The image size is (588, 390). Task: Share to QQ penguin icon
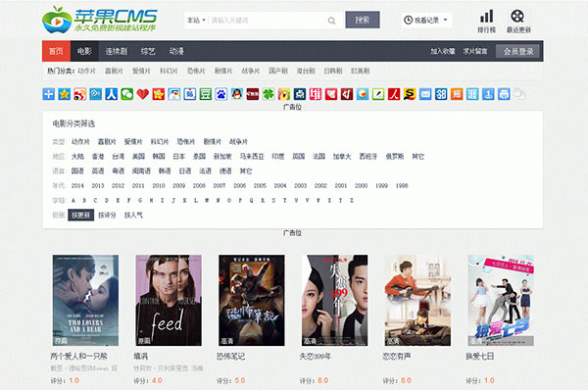(x=236, y=94)
